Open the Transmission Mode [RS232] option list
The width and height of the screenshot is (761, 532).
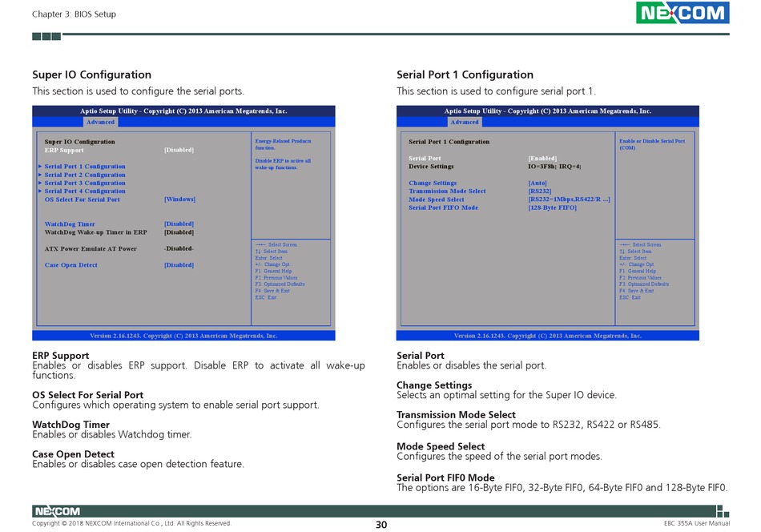540,191
